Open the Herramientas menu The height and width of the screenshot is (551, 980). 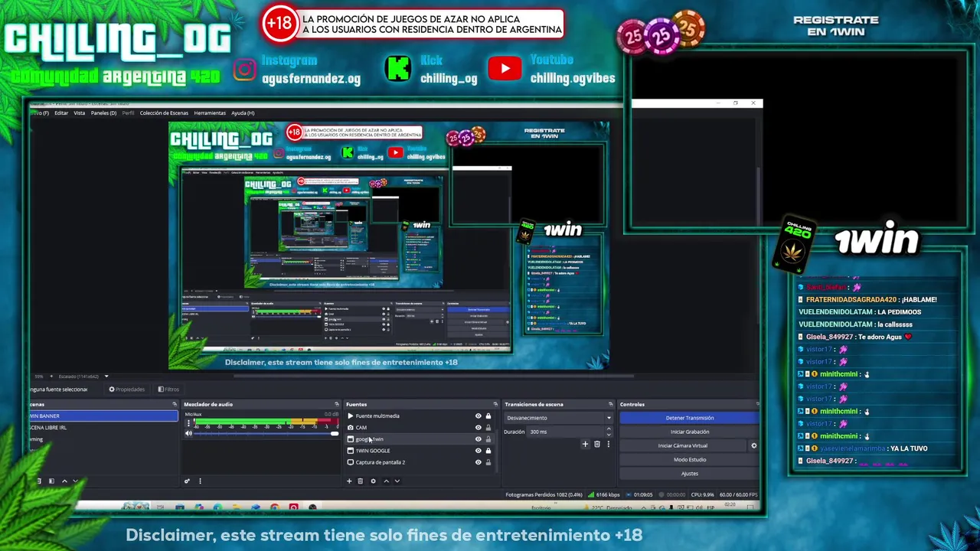click(x=210, y=112)
